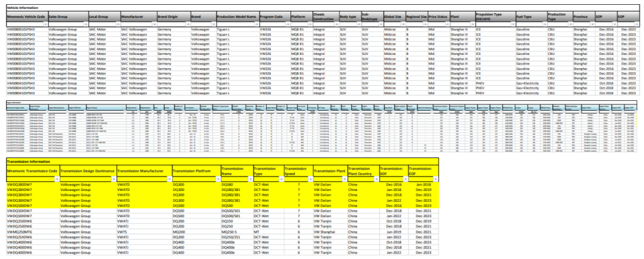Open the Program Code filter dropdown

pos(288,24)
